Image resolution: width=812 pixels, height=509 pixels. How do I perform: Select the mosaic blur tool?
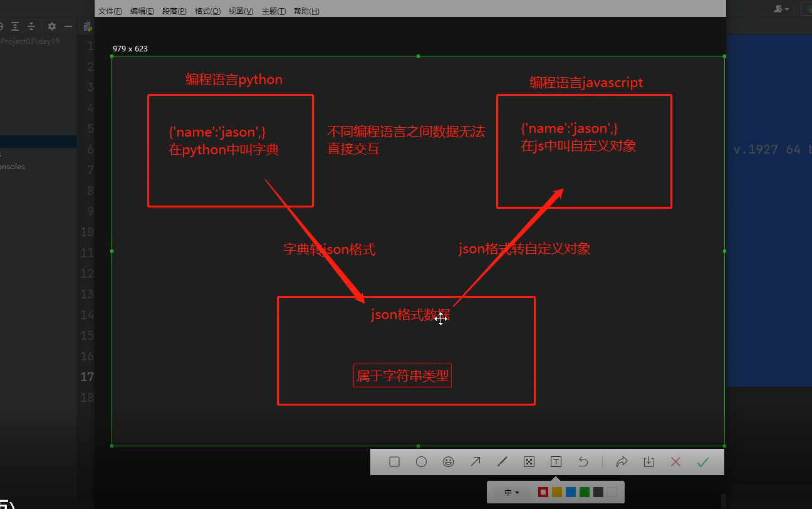pyautogui.click(x=529, y=462)
